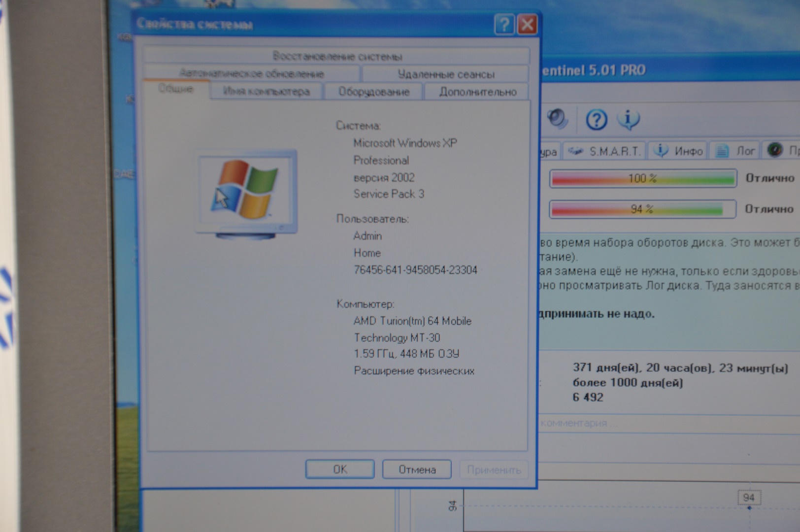Click the 94 % performance bar
The width and height of the screenshot is (800, 532).
click(642, 209)
